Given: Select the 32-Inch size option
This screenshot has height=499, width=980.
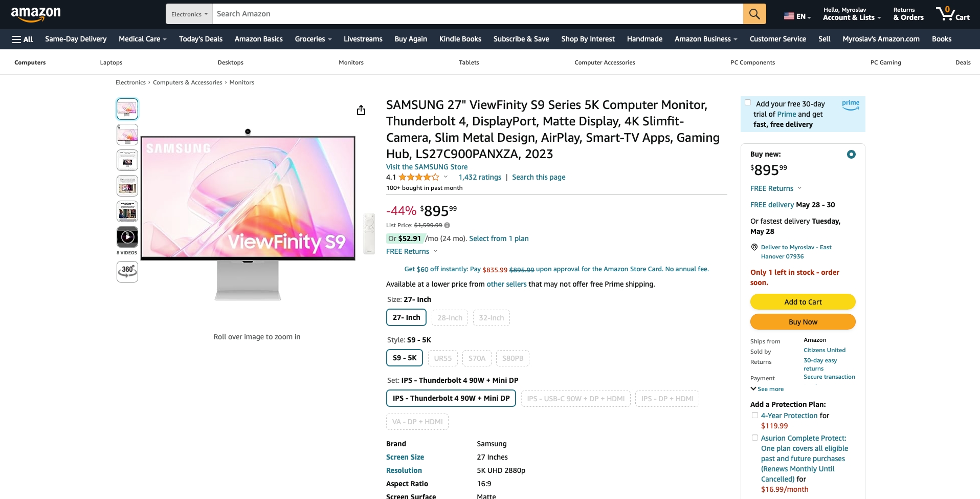Looking at the screenshot, I should tap(492, 318).
